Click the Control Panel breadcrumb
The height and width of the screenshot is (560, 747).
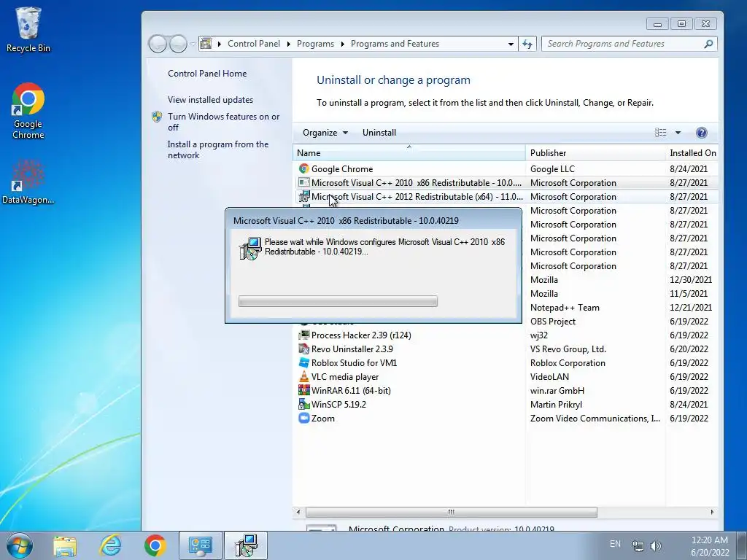click(254, 44)
